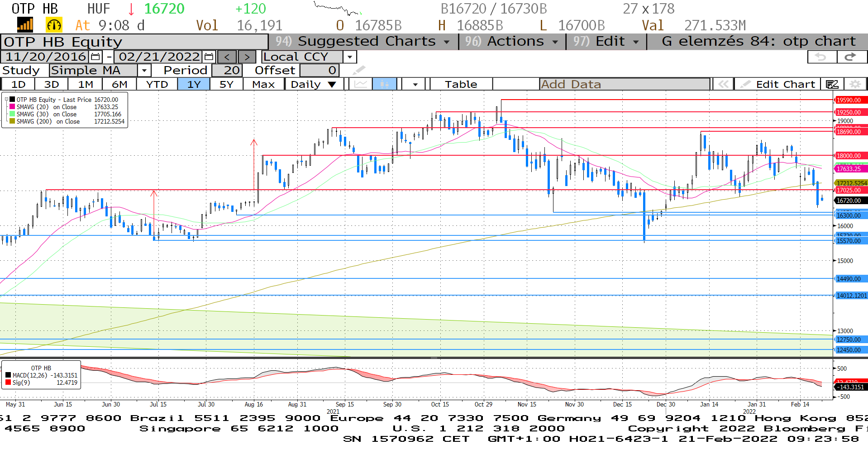This screenshot has height=464, width=868.
Task: Click the 12450.00 price level label
Action: coord(850,350)
